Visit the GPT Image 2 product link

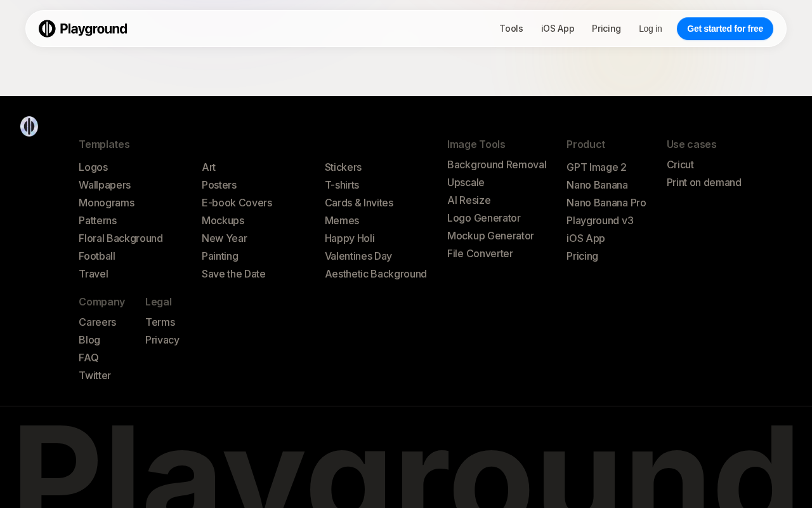pyautogui.click(x=596, y=167)
